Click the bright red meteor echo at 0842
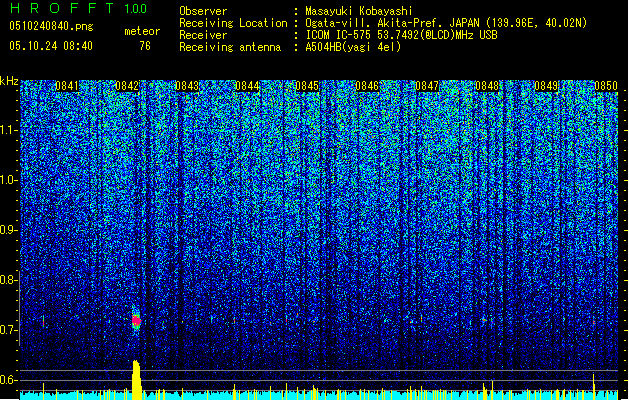 pyautogui.click(x=136, y=320)
